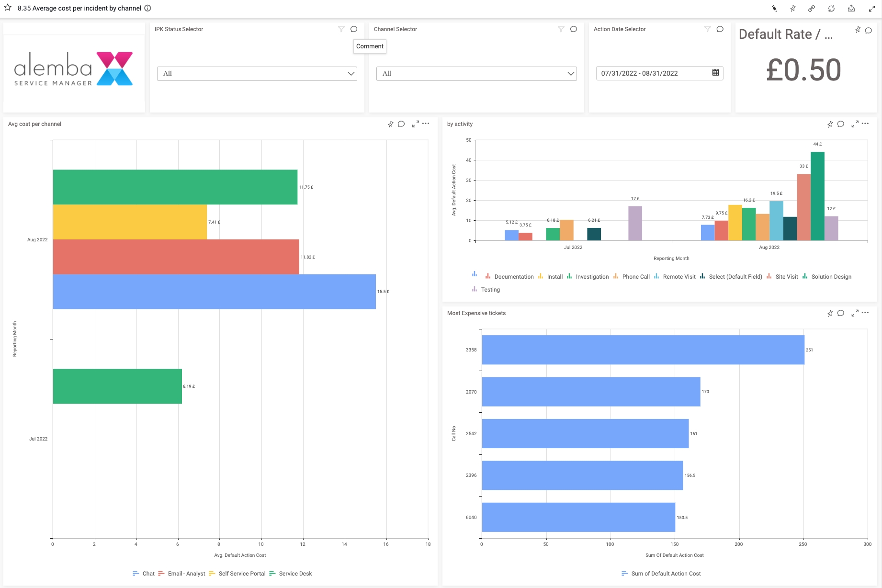The width and height of the screenshot is (882, 588).
Task: Maximize the by activity chart
Action: [x=855, y=124]
